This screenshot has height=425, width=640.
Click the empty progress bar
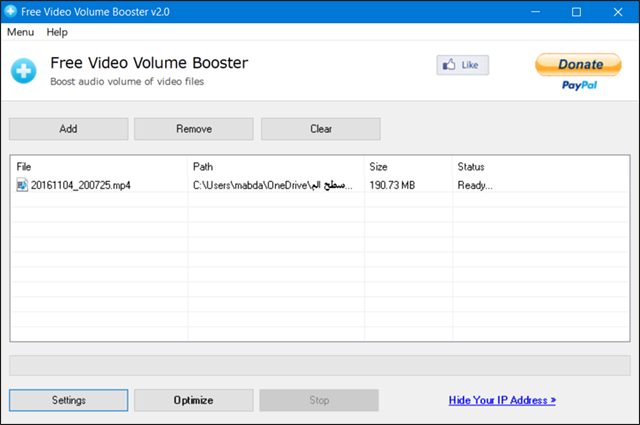point(320,365)
